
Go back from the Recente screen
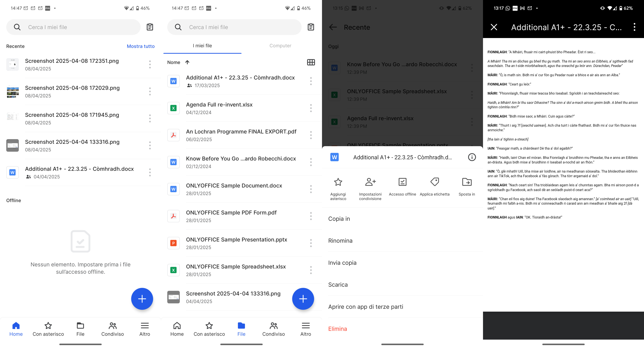(333, 27)
